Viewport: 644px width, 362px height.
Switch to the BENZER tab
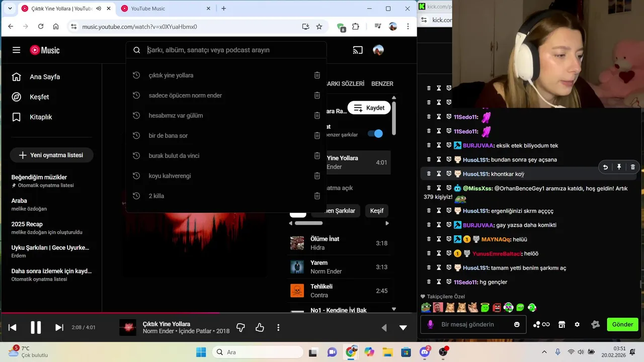click(382, 84)
